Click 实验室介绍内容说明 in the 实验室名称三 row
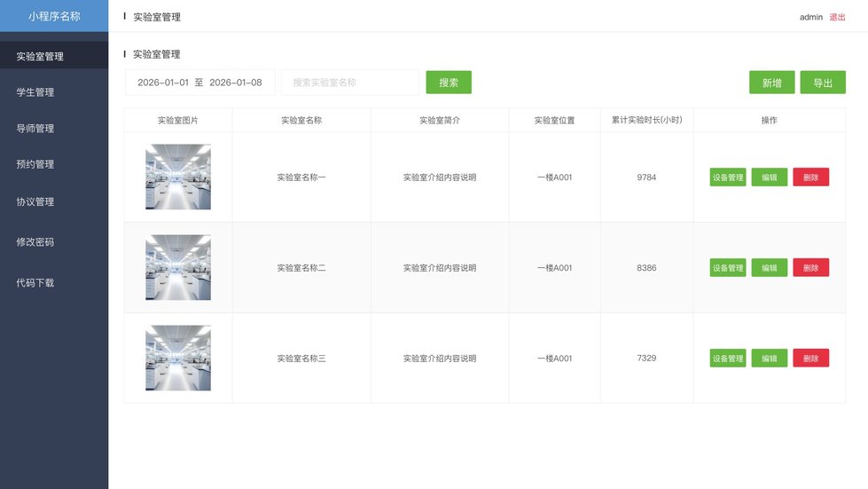868x489 pixels. pyautogui.click(x=440, y=359)
